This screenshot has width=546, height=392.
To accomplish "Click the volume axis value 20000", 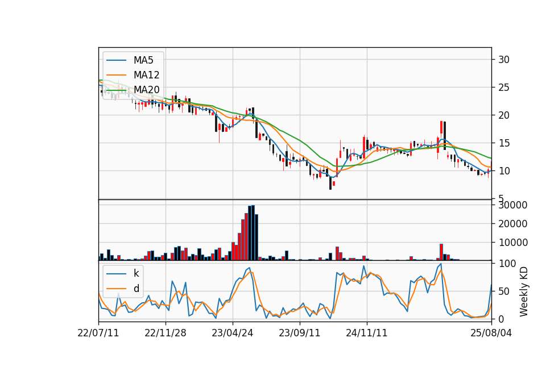I will pos(513,224).
